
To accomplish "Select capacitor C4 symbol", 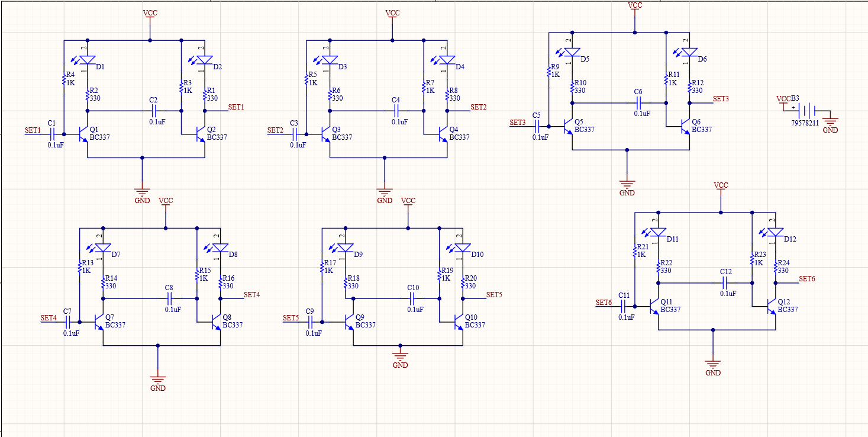I will pos(396,111).
